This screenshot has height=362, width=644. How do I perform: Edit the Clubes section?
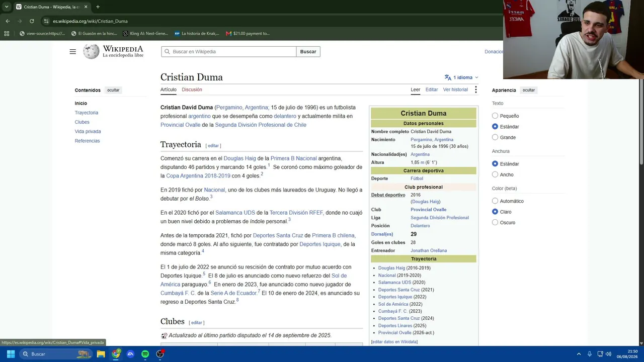pos(197,323)
